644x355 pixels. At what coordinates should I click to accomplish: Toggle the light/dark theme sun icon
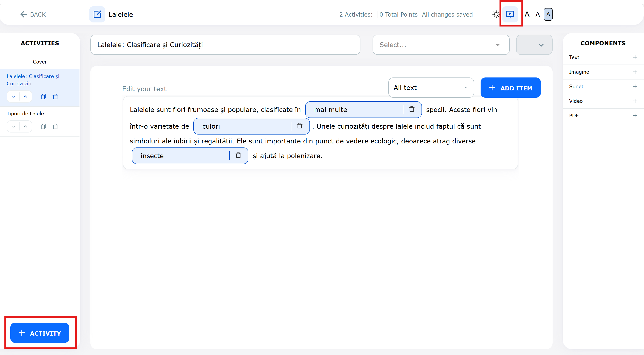[496, 14]
